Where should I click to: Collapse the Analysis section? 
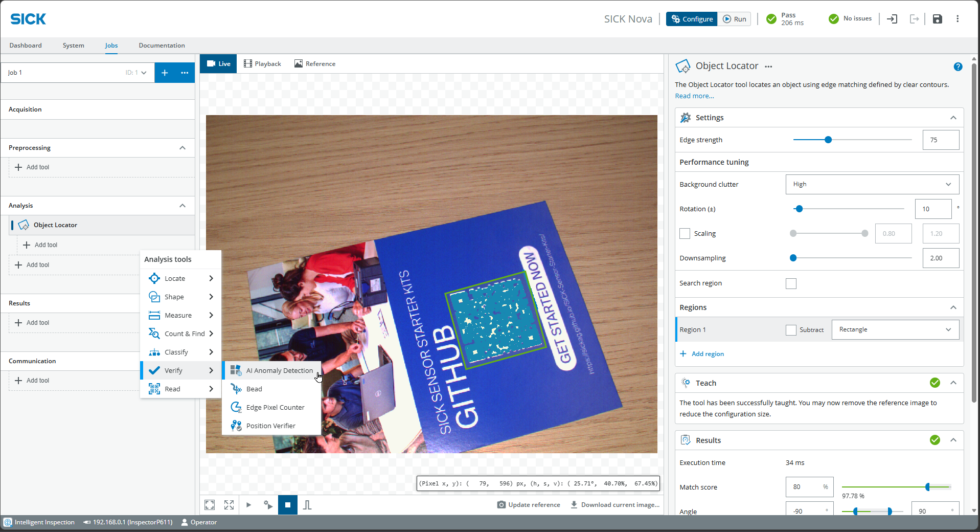(x=183, y=206)
